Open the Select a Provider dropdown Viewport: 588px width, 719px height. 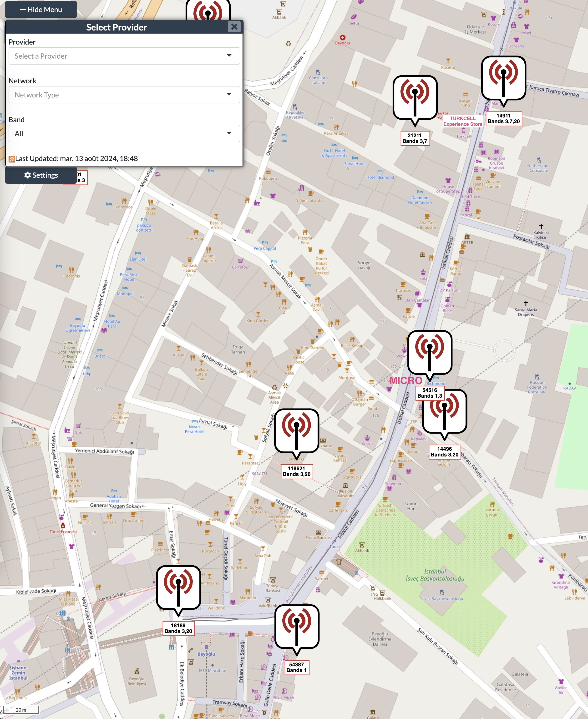(x=124, y=56)
